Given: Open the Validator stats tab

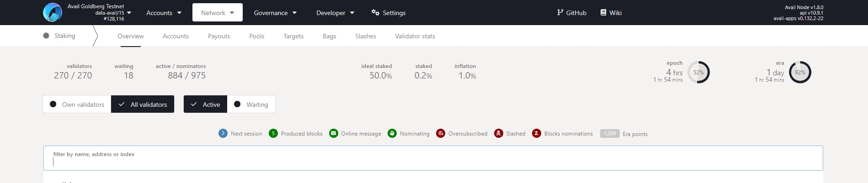Looking at the screenshot, I should [x=415, y=36].
